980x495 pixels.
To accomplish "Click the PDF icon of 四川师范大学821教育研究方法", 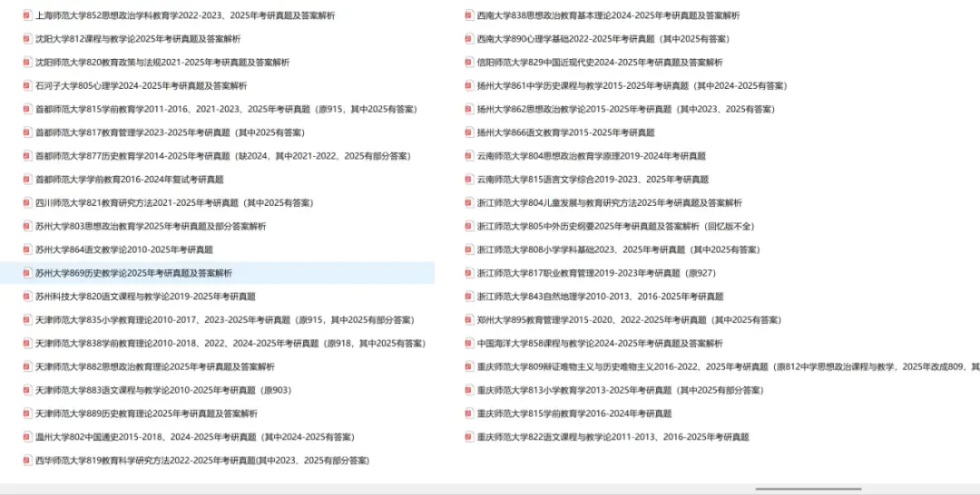I will (x=27, y=203).
